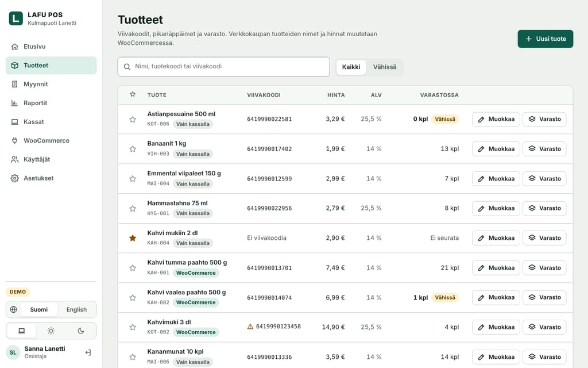Click Muokkaa on Emmental viipaleet row
Image resolution: width=588 pixels, height=368 pixels.
(496, 179)
